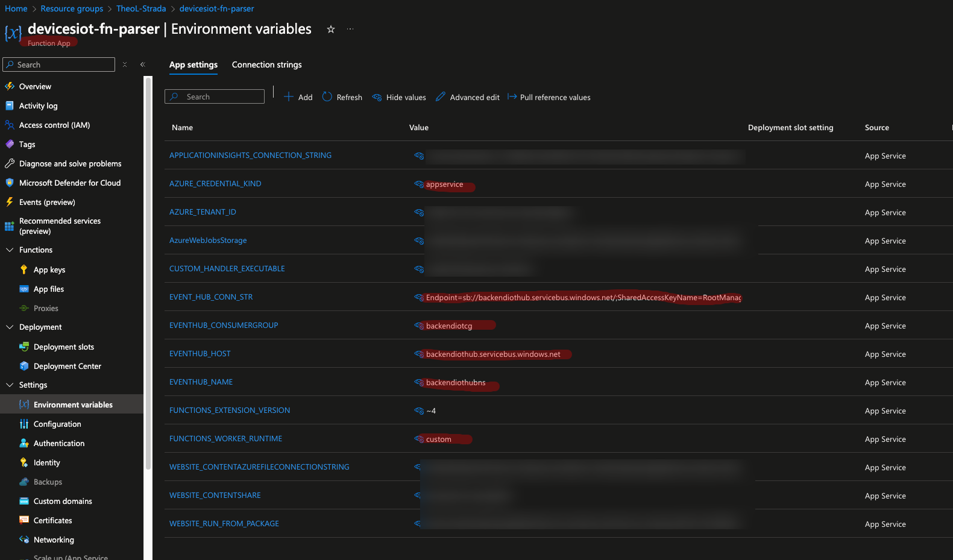Open Deployment Center
953x560 pixels.
[68, 366]
